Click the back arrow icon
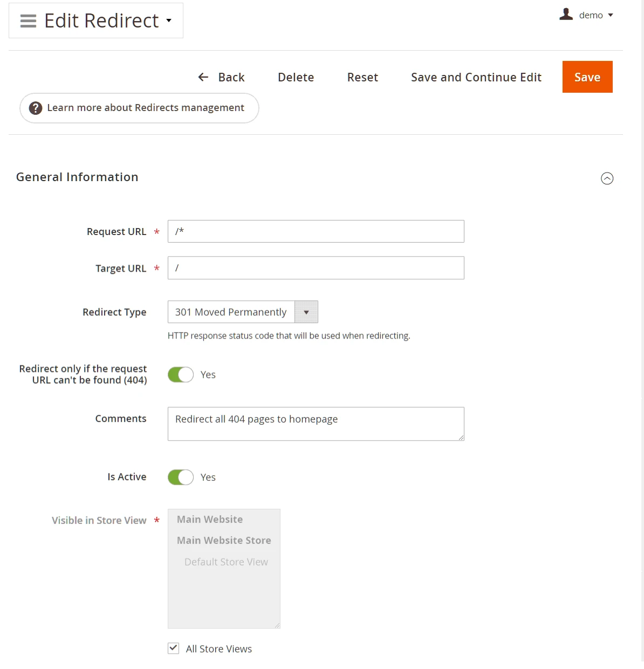Viewport: 644px width, 669px height. coord(203,77)
